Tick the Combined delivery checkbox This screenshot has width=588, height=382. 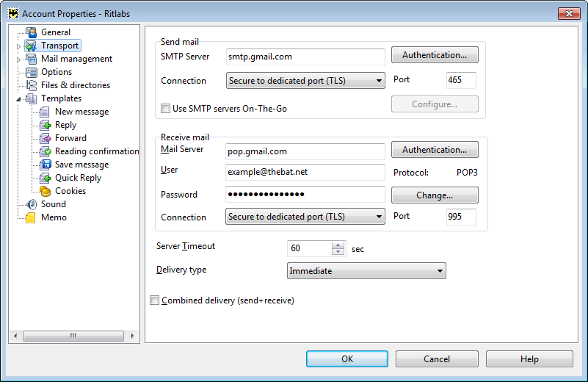(x=154, y=300)
